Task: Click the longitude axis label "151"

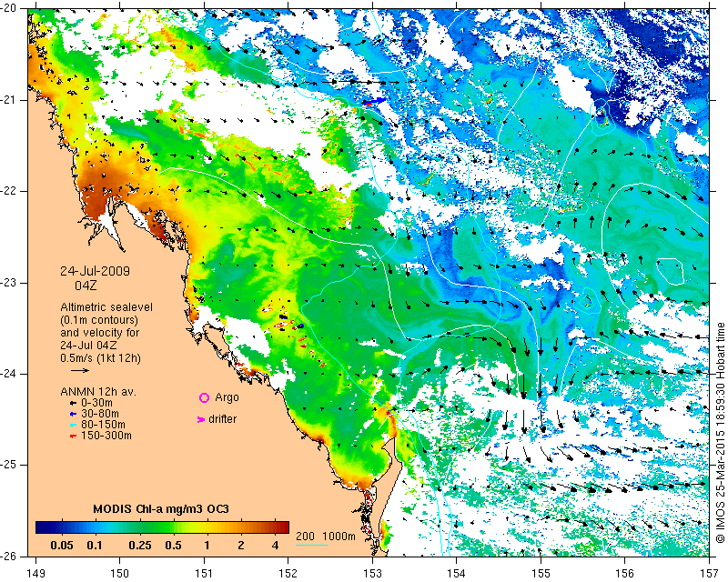Action: [204, 574]
